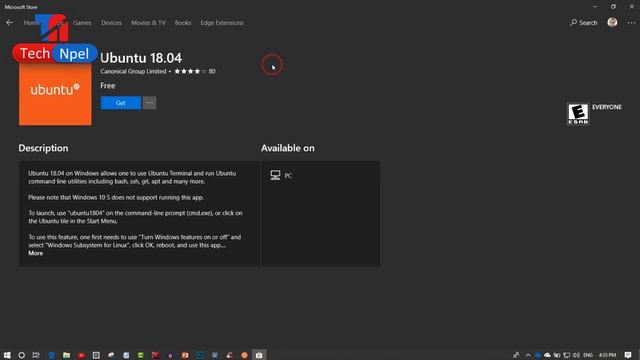Click the Ubuntu 18.04 title text

[141, 58]
